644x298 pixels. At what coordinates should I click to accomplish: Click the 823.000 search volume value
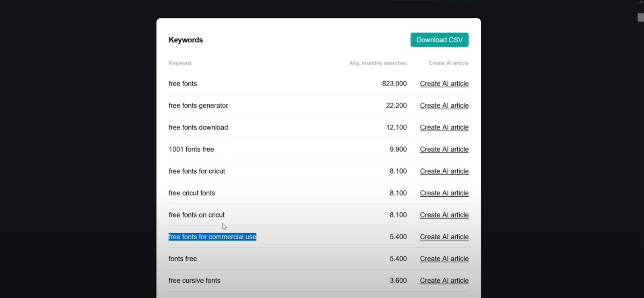(x=394, y=84)
